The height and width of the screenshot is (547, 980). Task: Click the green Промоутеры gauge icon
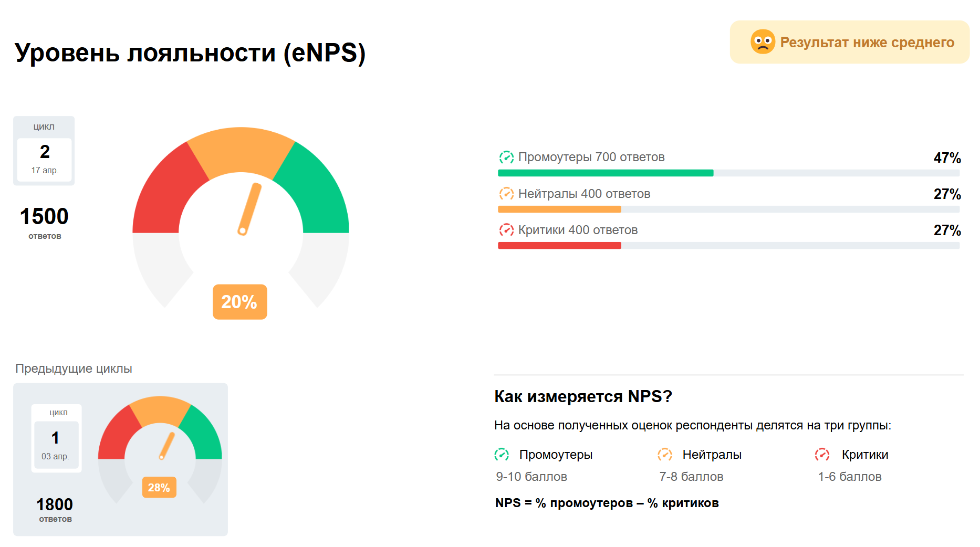505,156
